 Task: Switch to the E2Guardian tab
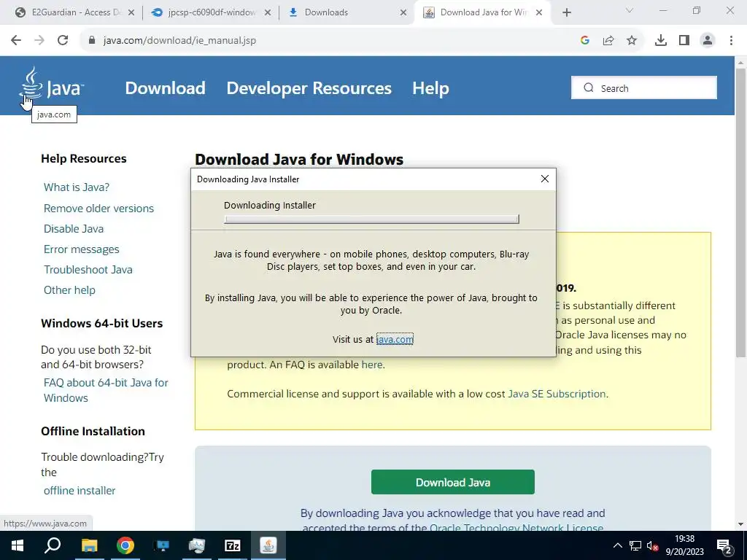coord(70,12)
